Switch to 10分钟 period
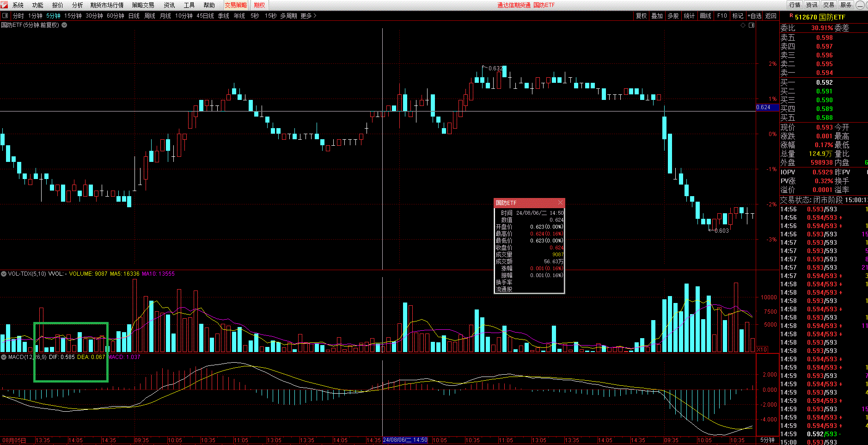Screen dimensions: 868x445 (x=184, y=16)
